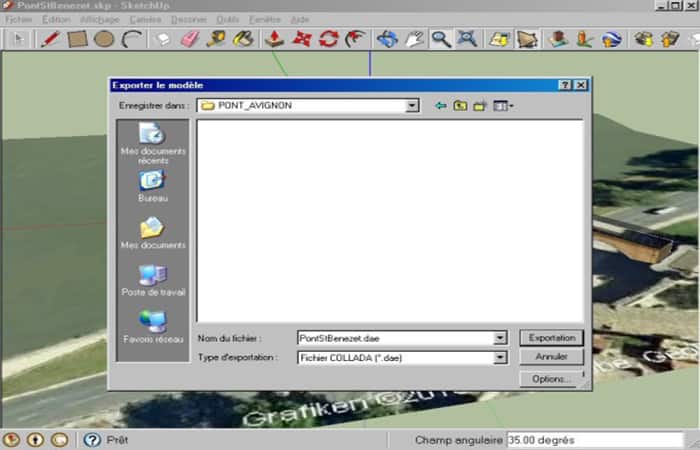Select the Paint Bucket tool
This screenshot has width=700, height=450.
point(243,39)
